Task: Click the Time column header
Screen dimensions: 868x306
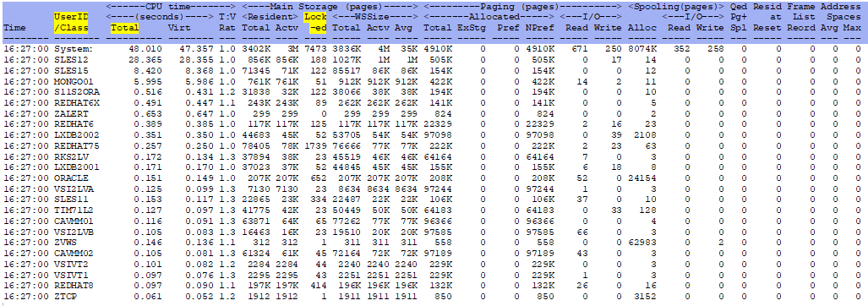Action: pos(14,26)
